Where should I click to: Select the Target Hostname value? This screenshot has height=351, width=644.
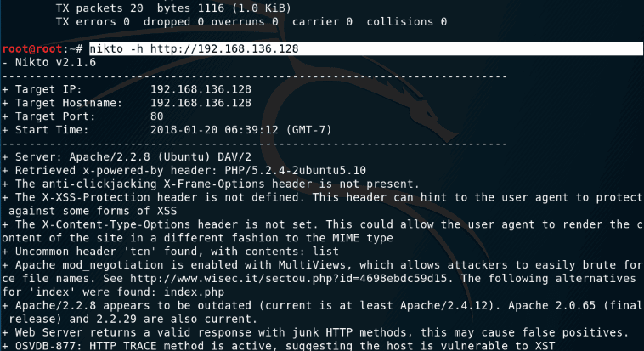[201, 103]
